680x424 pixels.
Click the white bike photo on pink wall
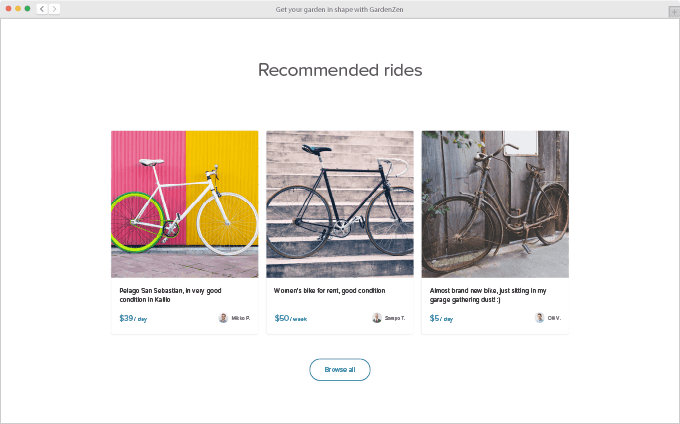click(185, 204)
